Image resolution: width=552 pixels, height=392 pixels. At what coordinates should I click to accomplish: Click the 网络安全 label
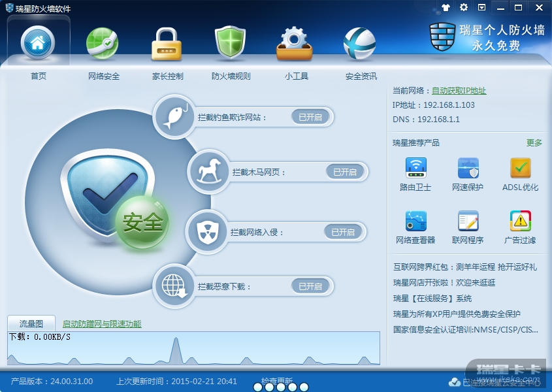point(103,76)
